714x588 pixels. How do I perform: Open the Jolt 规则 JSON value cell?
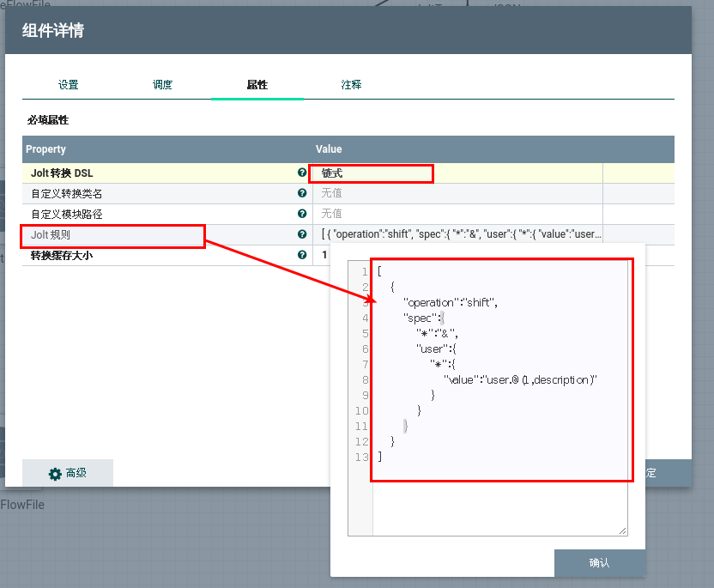tap(461, 234)
